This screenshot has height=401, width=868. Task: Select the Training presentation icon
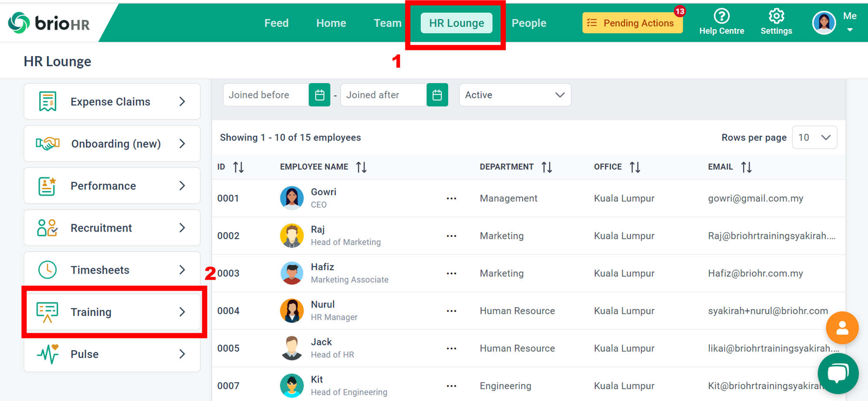click(x=47, y=312)
